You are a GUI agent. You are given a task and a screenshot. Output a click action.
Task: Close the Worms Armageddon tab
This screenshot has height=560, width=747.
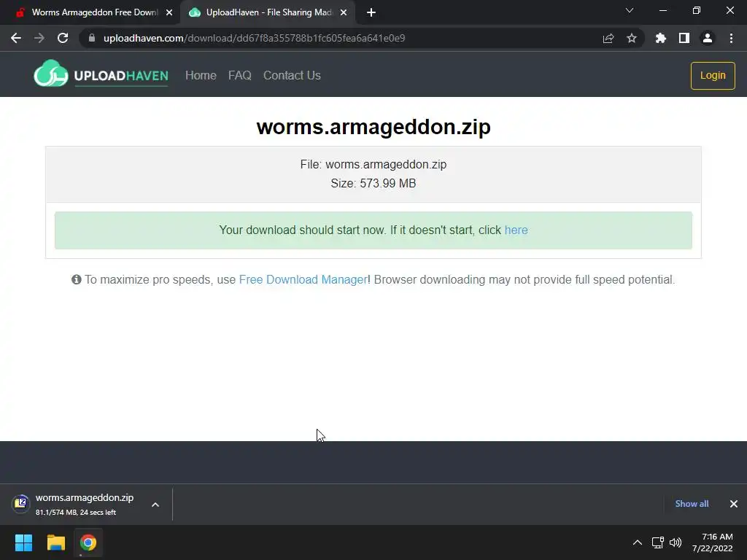click(x=169, y=12)
